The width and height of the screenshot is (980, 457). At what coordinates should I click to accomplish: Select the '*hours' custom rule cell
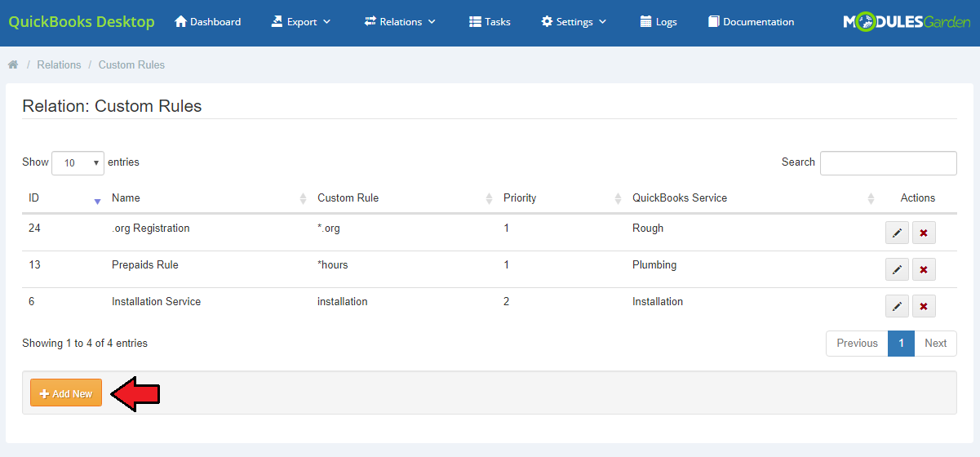[333, 265]
